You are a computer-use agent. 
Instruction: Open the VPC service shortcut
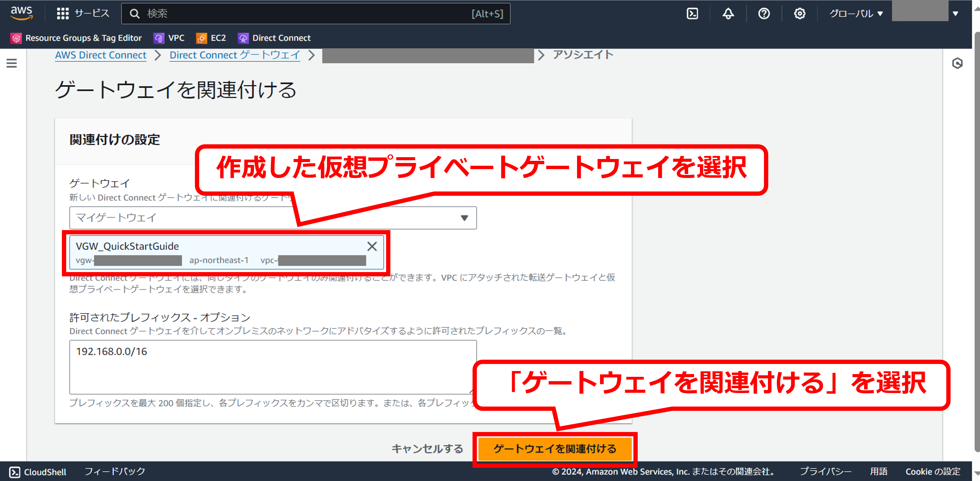click(x=169, y=38)
